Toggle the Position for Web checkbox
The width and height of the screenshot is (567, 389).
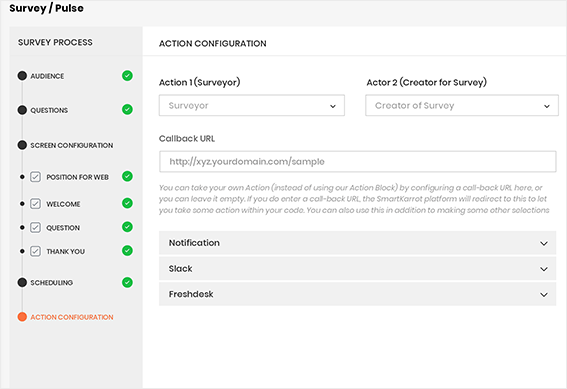pyautogui.click(x=35, y=177)
